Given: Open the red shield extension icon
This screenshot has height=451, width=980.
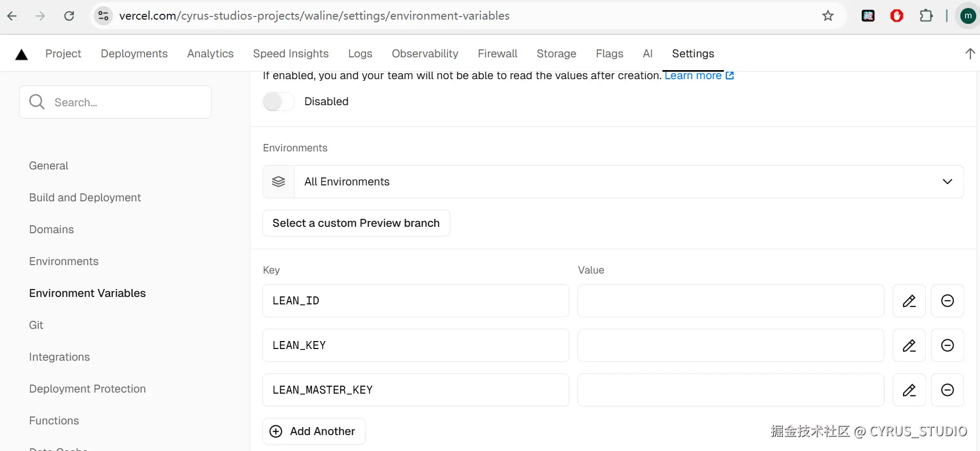Looking at the screenshot, I should tap(897, 16).
